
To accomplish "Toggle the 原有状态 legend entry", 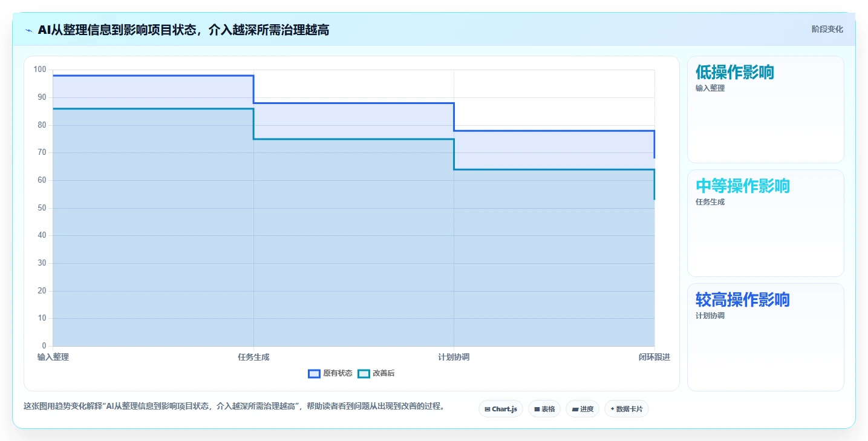I will tap(330, 373).
